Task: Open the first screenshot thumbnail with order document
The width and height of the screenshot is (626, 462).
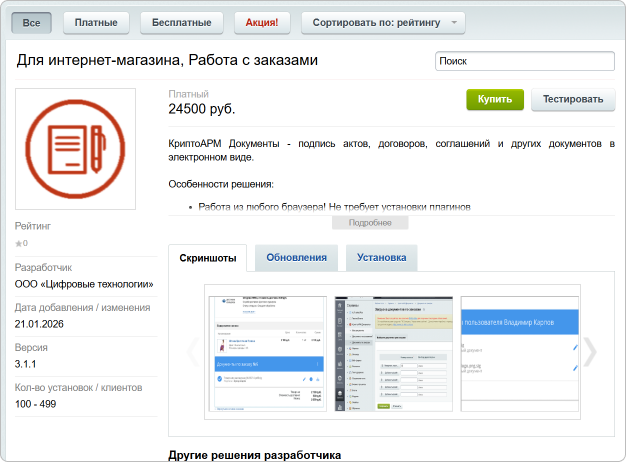Action: (x=267, y=354)
